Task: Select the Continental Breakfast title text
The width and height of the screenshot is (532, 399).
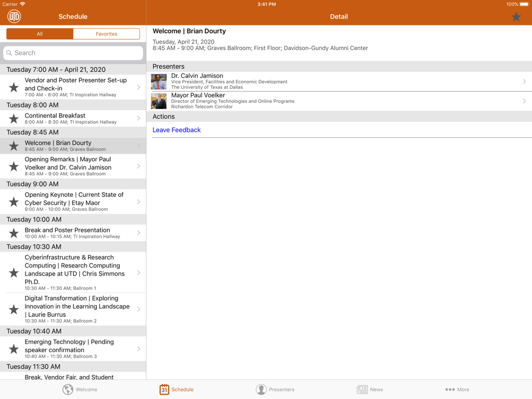Action: click(55, 115)
